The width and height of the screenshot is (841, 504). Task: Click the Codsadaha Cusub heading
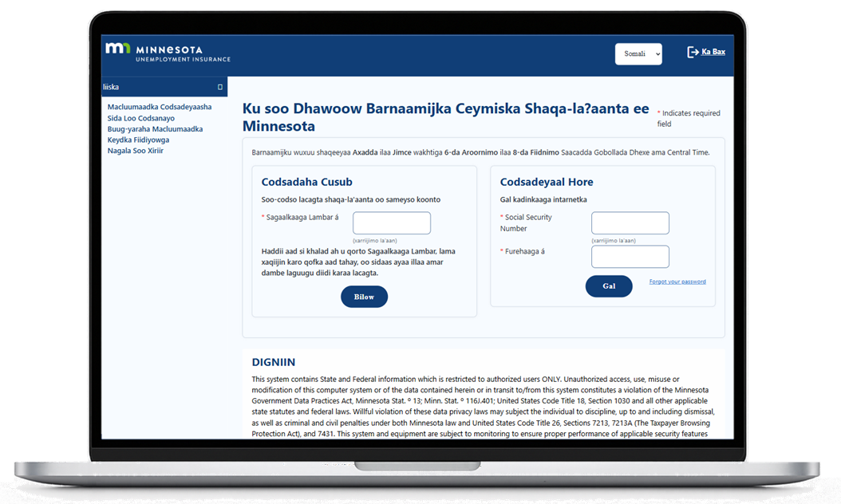pyautogui.click(x=306, y=182)
